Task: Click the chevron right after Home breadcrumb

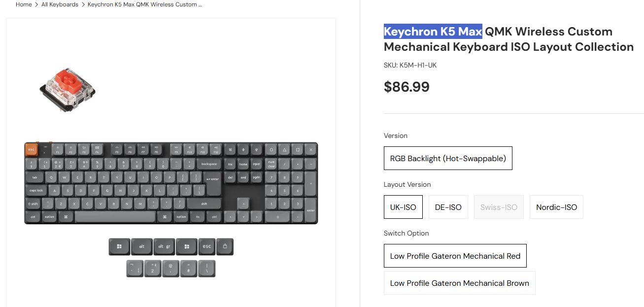Action: point(36,4)
